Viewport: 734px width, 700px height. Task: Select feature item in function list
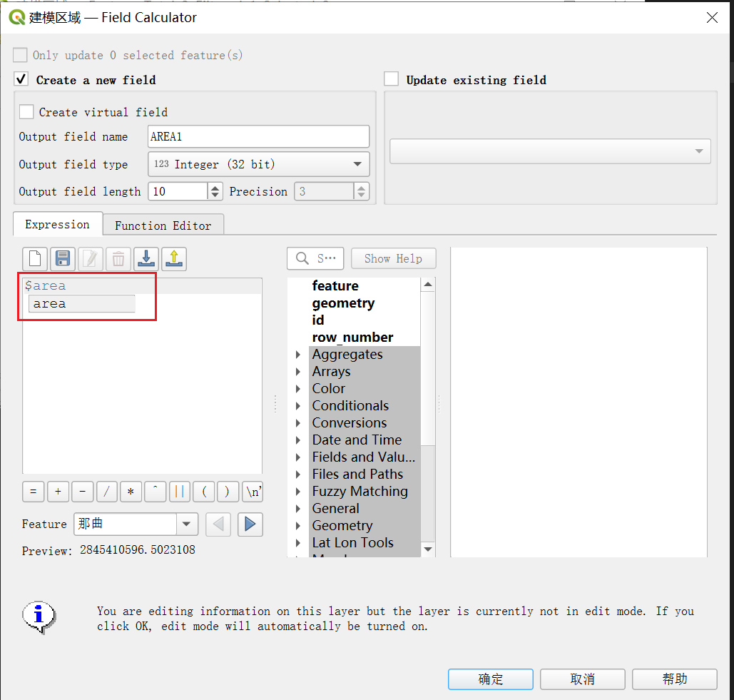335,285
